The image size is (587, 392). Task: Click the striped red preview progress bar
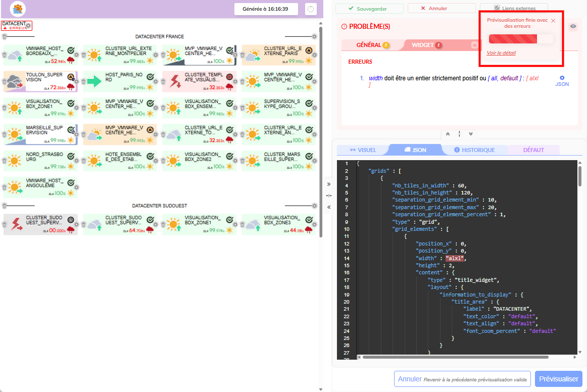[x=520, y=39]
